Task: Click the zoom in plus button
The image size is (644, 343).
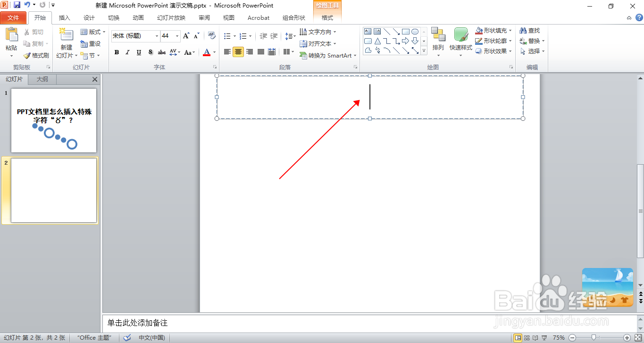Action: pyautogui.click(x=627, y=337)
